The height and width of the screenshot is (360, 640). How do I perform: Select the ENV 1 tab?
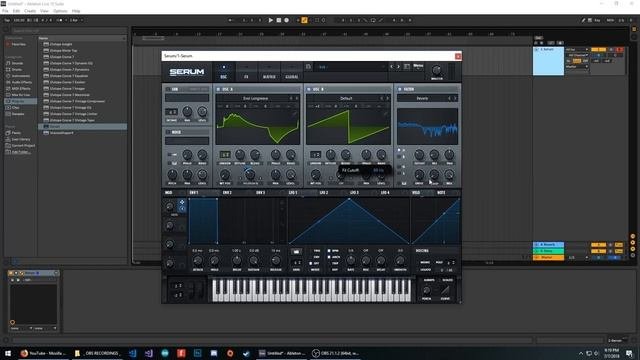tap(194, 193)
